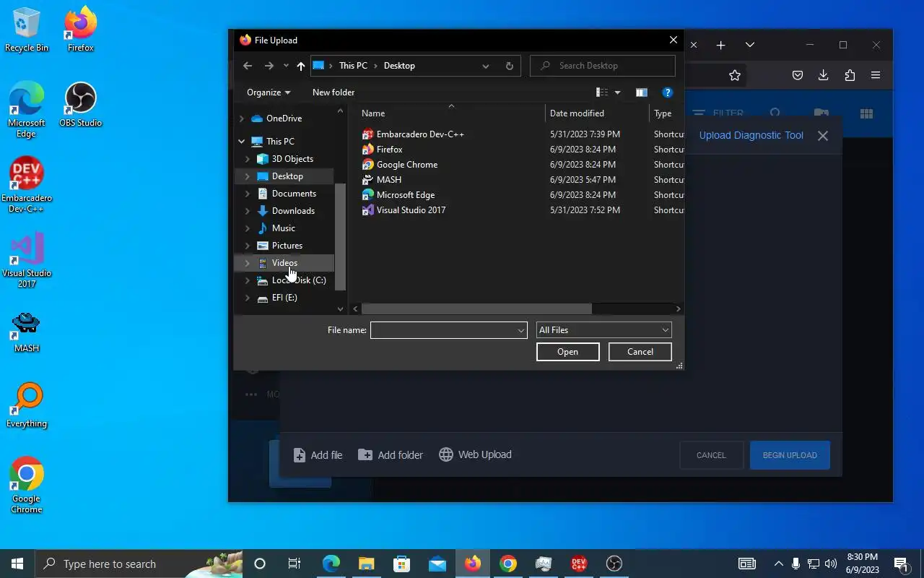Select Desktop in navigation tree

pos(287,176)
